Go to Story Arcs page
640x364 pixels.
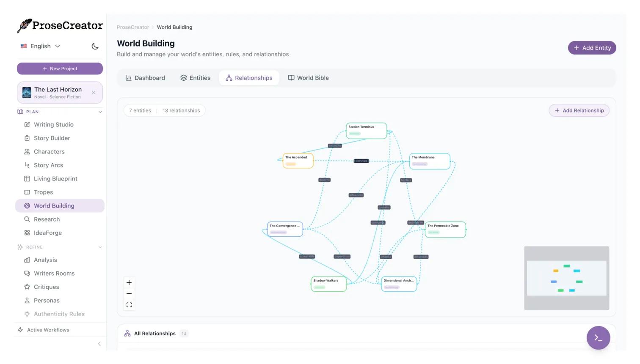pos(48,165)
